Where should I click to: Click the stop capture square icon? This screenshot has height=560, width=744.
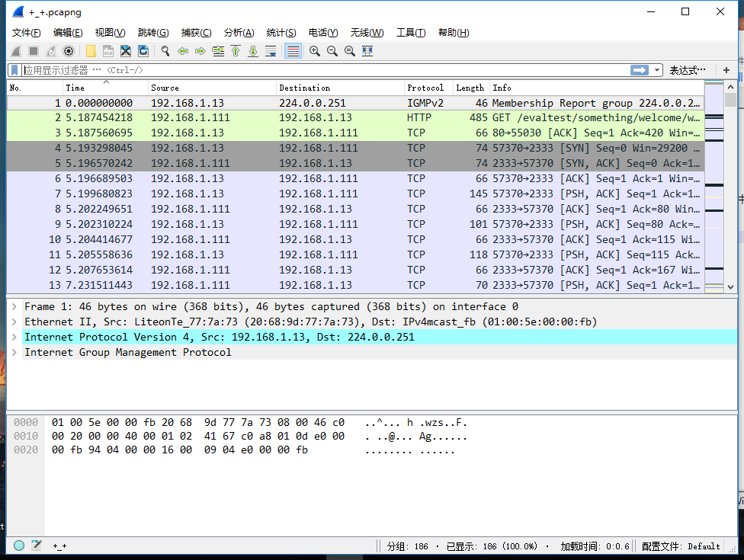click(x=34, y=51)
